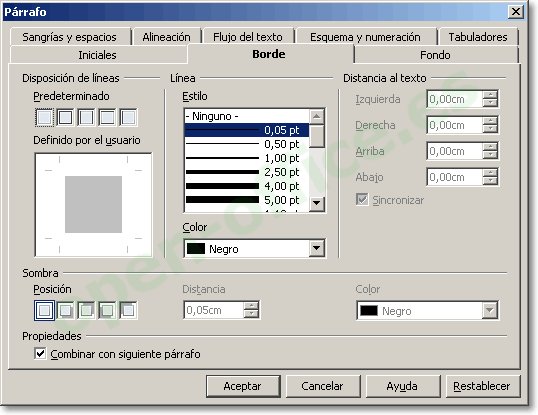Screen dimensions: 538x415
Task: Select the bottom-right shadow position icon
Action: click(x=65, y=310)
